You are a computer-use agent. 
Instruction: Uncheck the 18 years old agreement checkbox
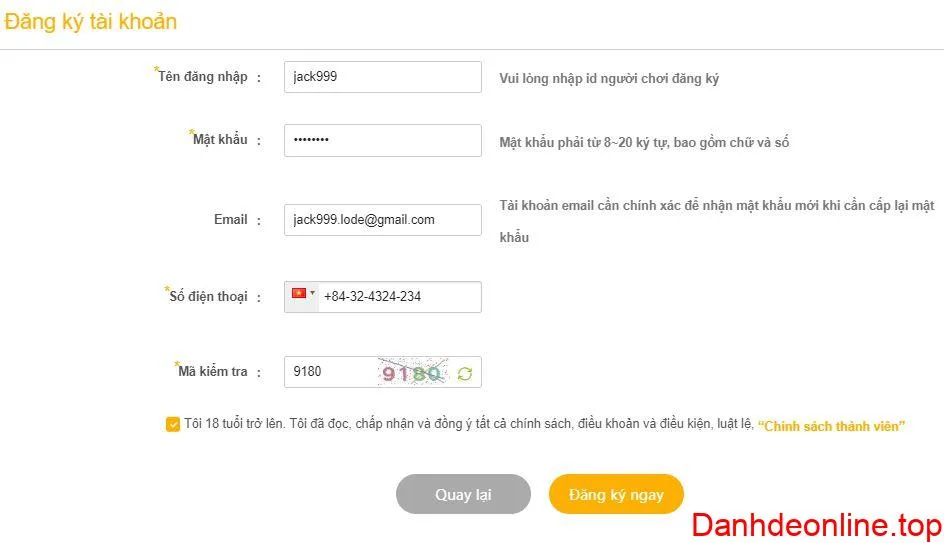pos(173,424)
